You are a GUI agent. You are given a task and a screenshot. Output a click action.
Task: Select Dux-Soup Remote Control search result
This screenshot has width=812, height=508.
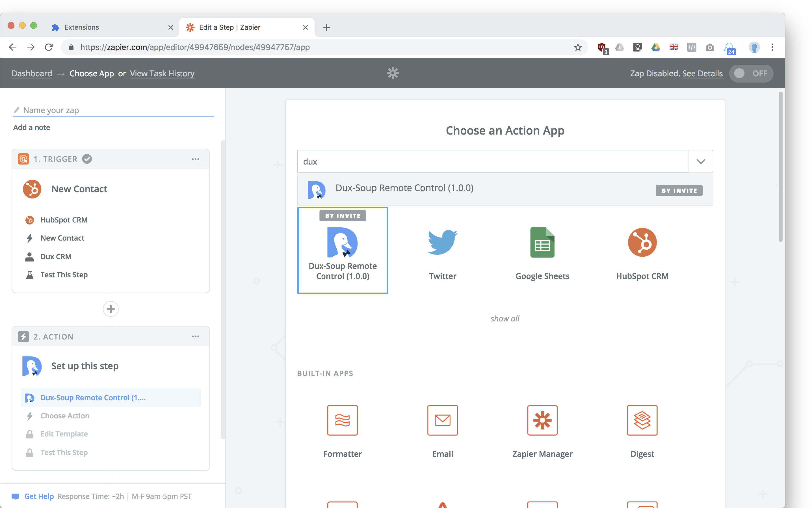(404, 188)
